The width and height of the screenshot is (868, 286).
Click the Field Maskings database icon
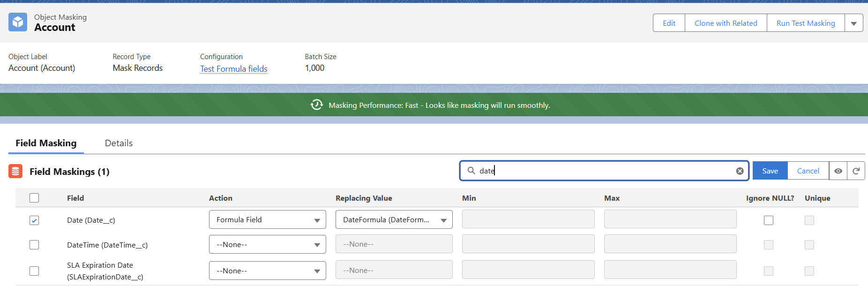[x=15, y=172]
